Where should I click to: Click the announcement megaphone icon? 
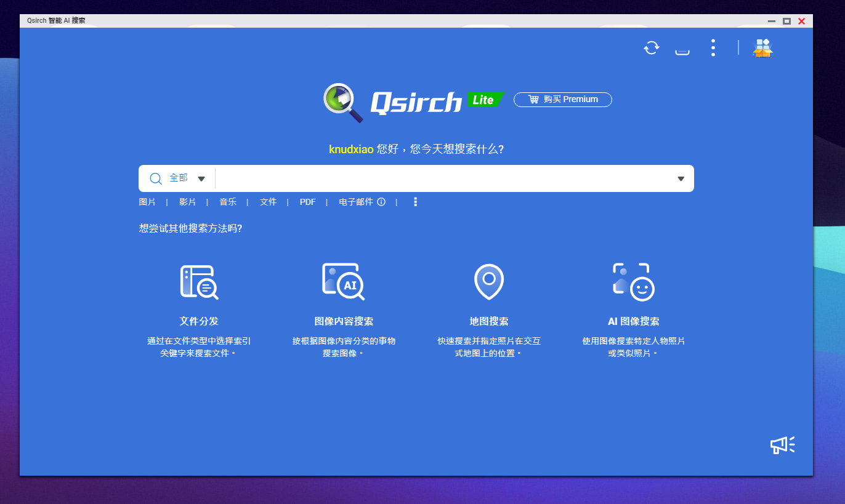(x=783, y=446)
